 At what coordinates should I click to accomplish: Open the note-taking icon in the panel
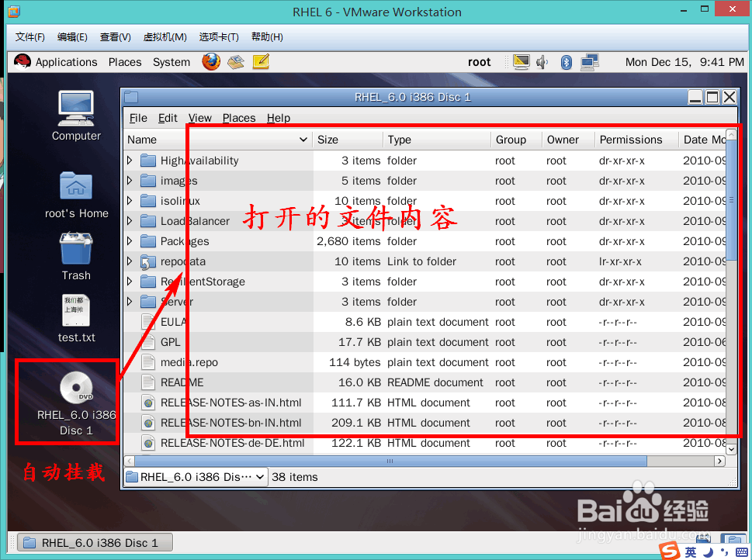[261, 62]
